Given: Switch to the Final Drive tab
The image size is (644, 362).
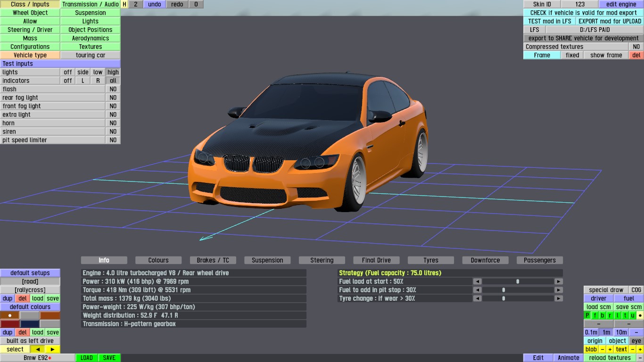Looking at the screenshot, I should pos(376,260).
